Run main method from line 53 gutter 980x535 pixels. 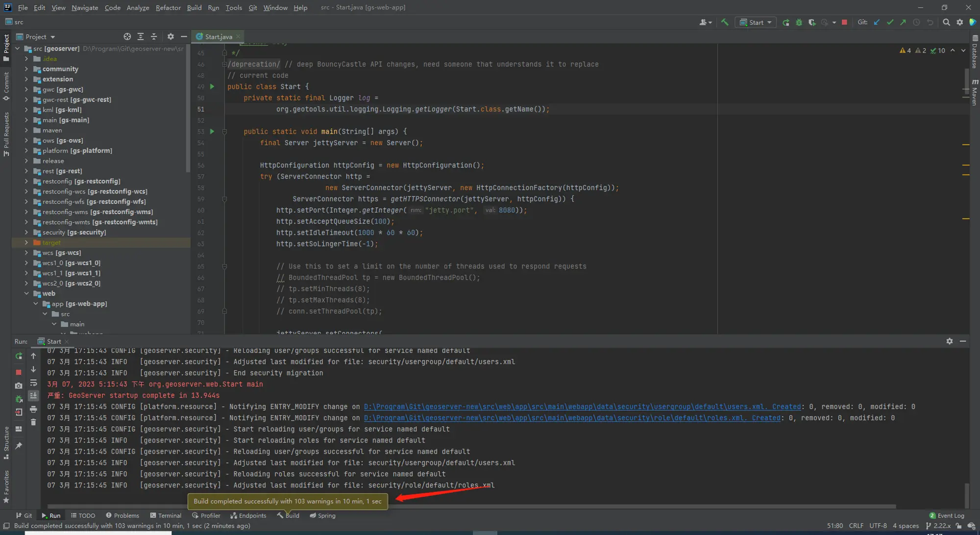[212, 131]
